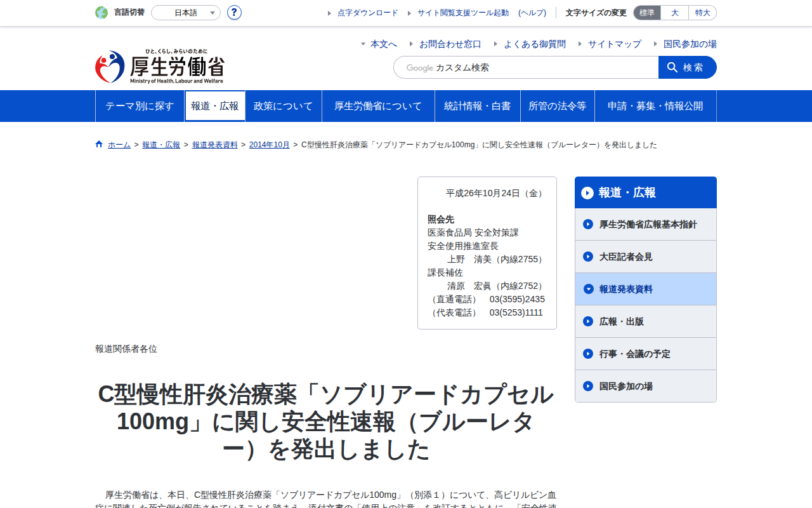The width and height of the screenshot is (812, 508).
Task: Click arrow icon beside 行事・会議の予定
Action: [588, 354]
